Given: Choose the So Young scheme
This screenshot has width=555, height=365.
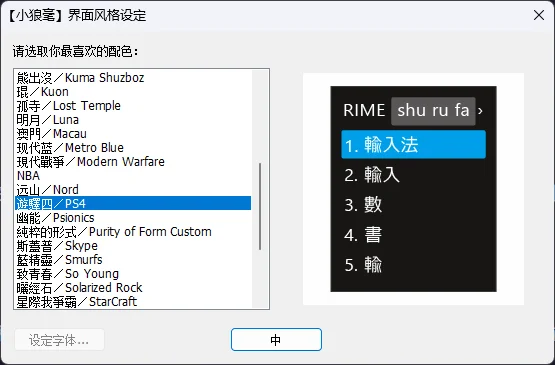Looking at the screenshot, I should tap(133, 273).
